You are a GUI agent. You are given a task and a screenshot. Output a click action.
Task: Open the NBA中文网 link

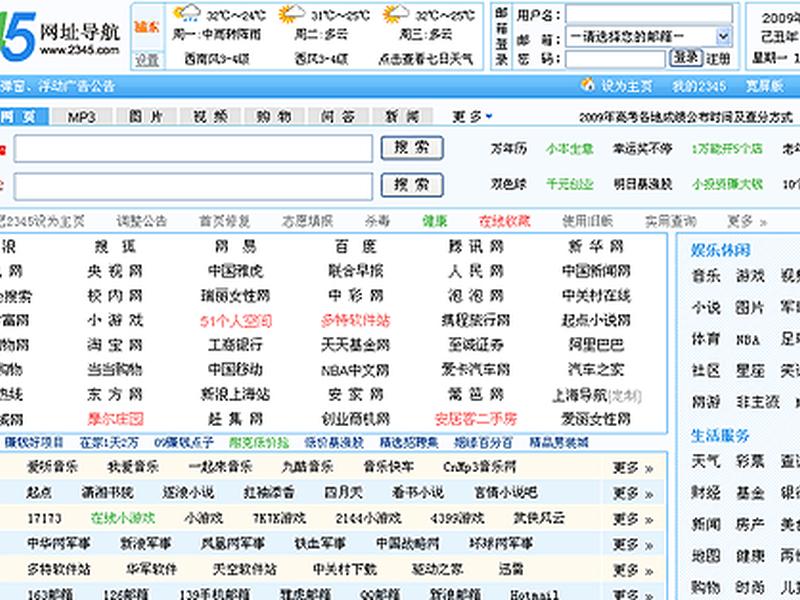(355, 370)
